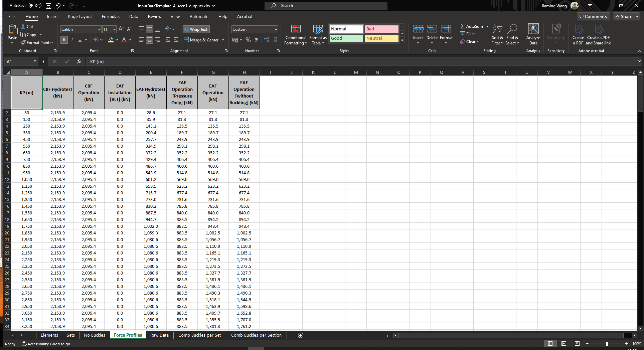
Task: Open the File menu
Action: 11,16
